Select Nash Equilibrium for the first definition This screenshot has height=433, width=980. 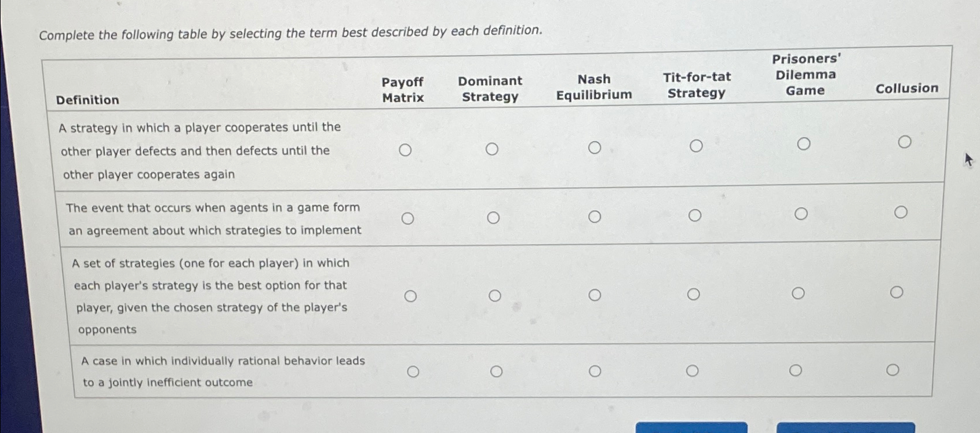click(x=595, y=147)
